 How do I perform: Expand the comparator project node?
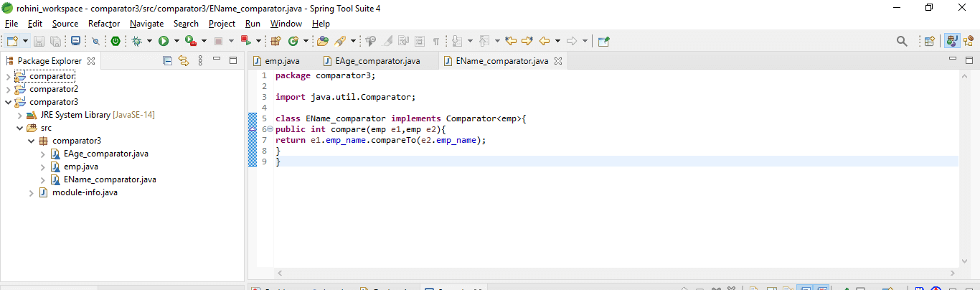[x=8, y=76]
